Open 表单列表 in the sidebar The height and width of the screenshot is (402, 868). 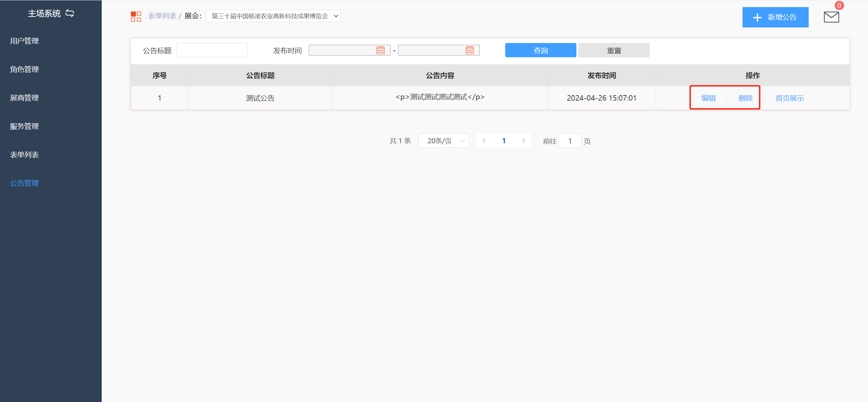(24, 155)
